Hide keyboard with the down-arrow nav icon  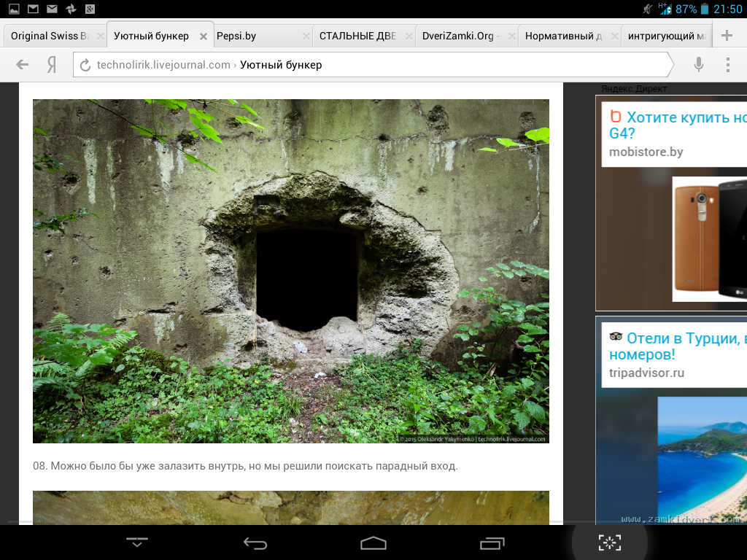click(x=136, y=542)
